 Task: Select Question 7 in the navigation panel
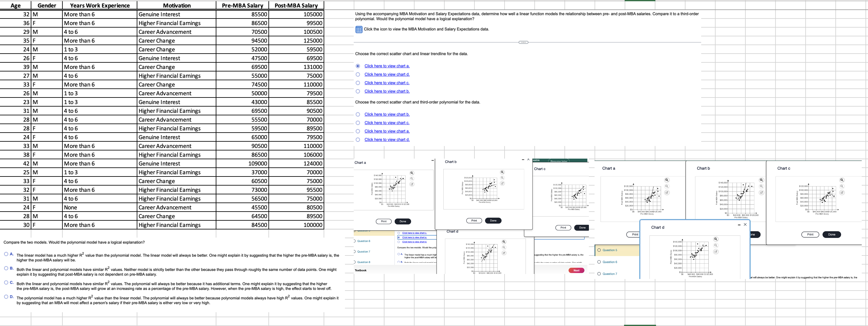pos(364,251)
